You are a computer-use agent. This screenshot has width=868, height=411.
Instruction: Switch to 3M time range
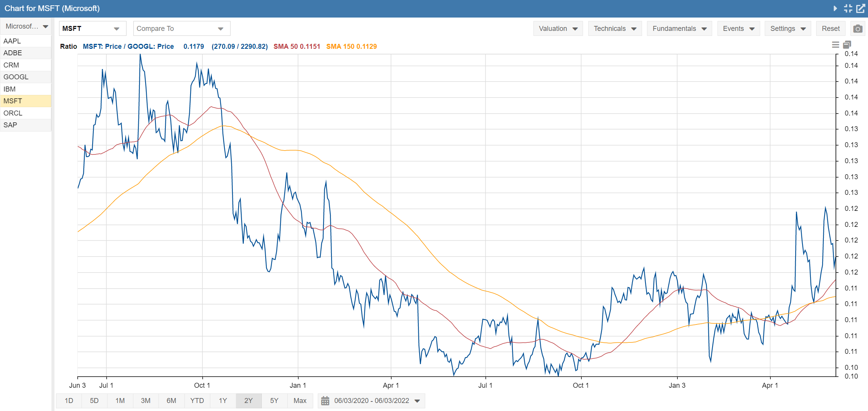[x=146, y=401]
